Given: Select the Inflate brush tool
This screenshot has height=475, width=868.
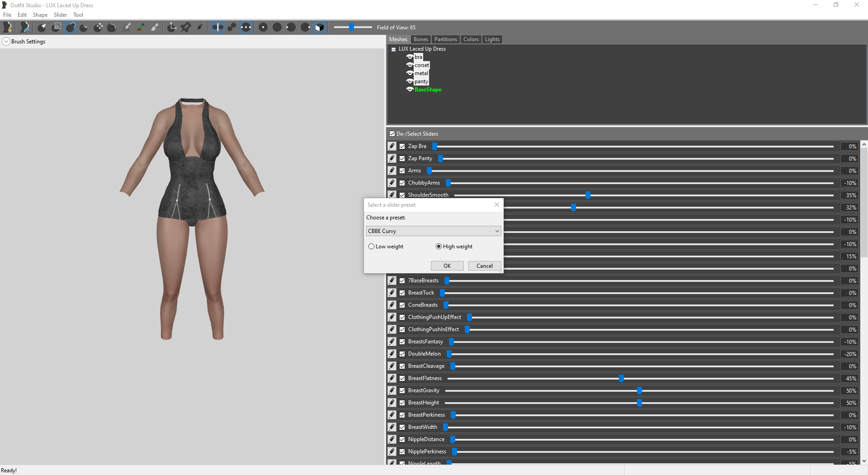Looking at the screenshot, I should (x=71, y=28).
